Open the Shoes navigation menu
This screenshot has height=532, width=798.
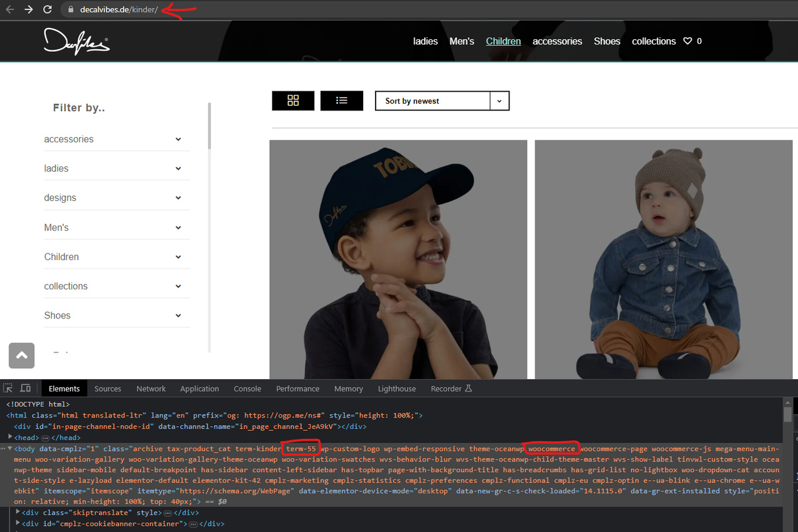(607, 41)
